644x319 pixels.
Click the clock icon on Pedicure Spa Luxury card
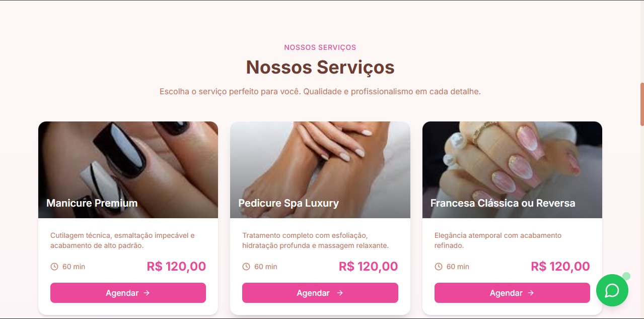[x=246, y=267]
